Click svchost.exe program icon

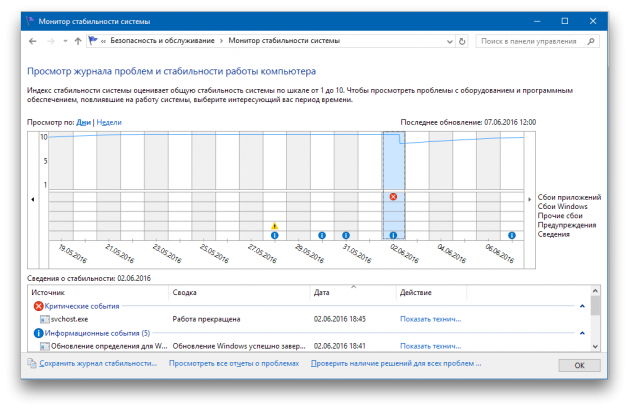pos(45,320)
